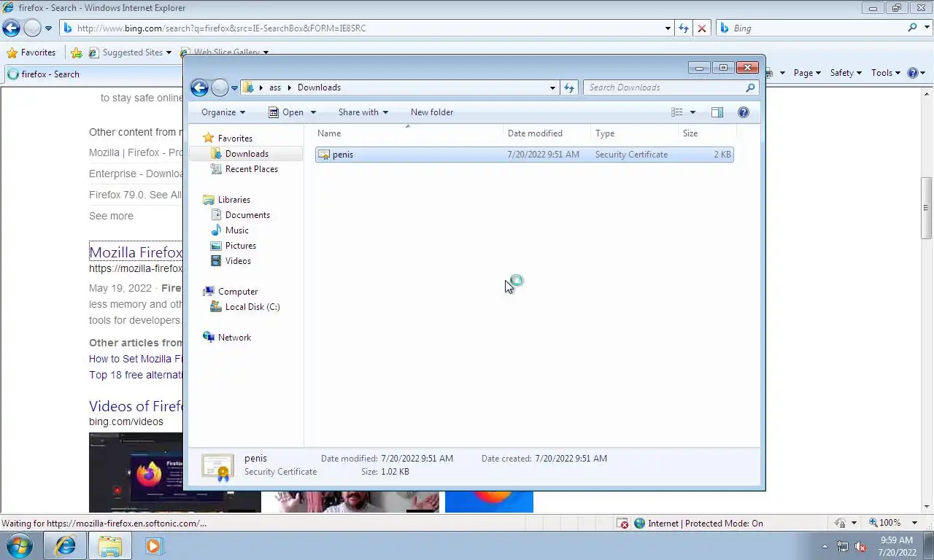934x560 pixels.
Task: Open the Organize menu
Action: [x=223, y=112]
